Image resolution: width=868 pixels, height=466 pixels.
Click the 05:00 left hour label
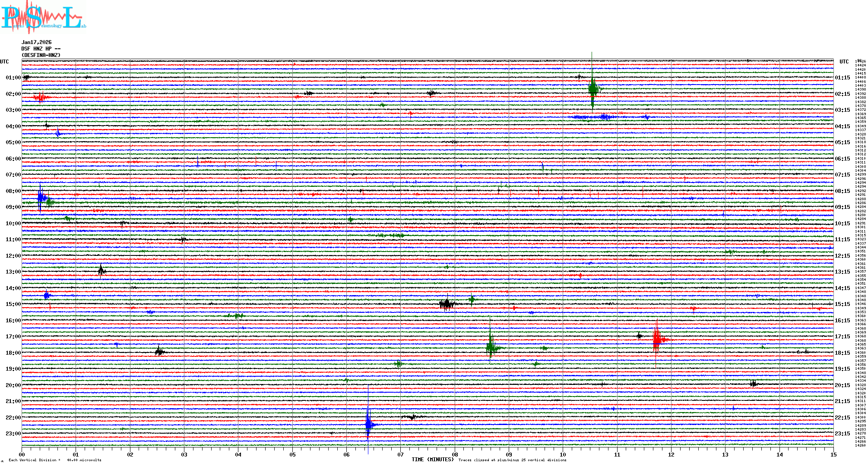(x=13, y=142)
